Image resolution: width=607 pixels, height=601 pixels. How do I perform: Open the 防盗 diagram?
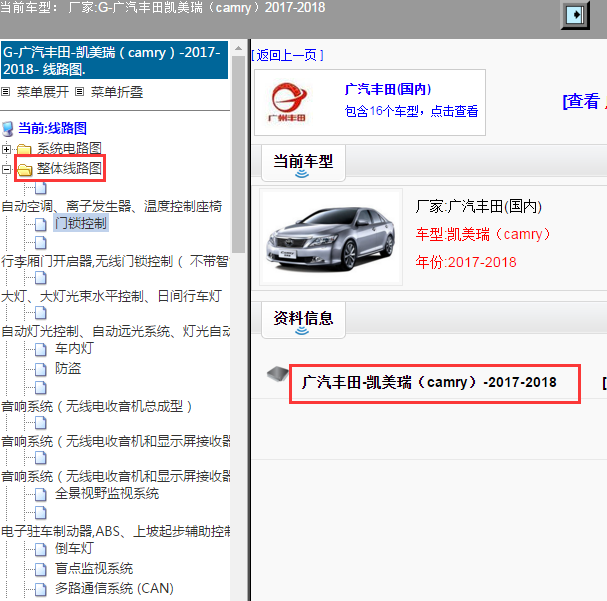tap(68, 368)
